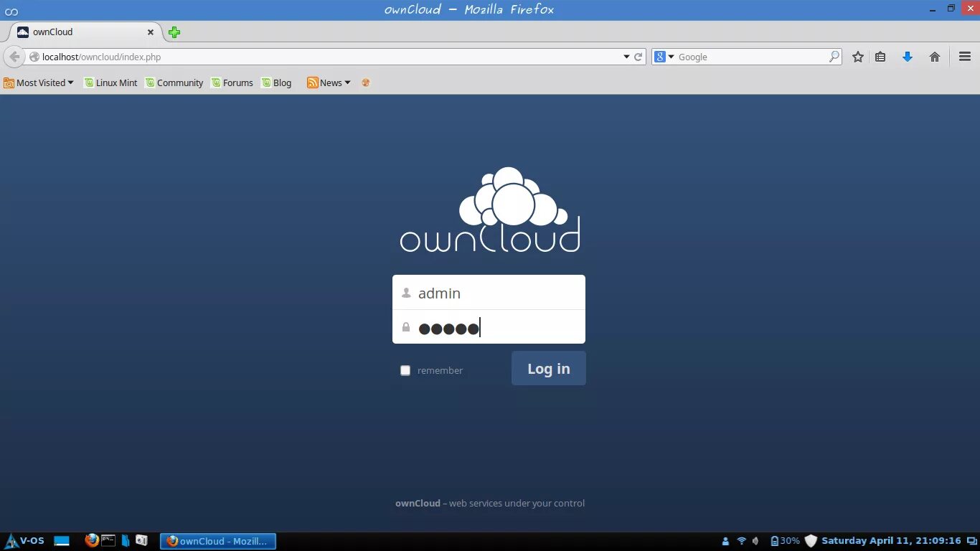Click the show desktop taskbar icon
980x551 pixels.
pyautogui.click(x=62, y=541)
